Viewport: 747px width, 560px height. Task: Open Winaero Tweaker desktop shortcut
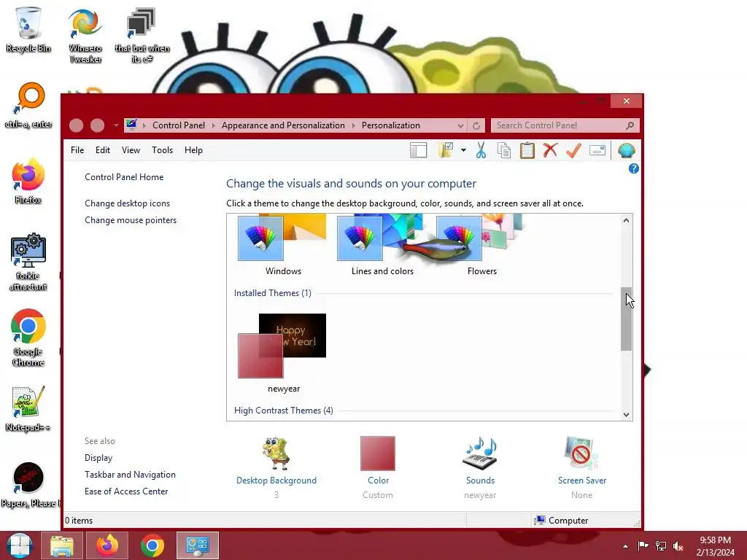coord(85,36)
